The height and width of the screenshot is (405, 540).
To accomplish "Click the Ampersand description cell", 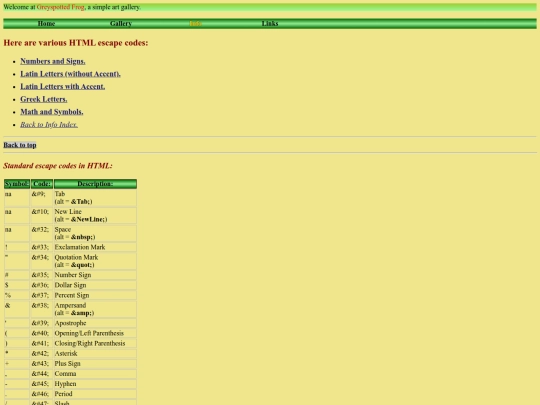I will (x=95, y=309).
